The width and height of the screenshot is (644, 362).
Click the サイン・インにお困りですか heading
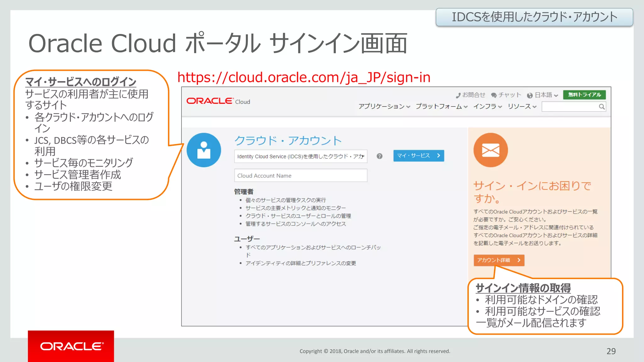(532, 192)
